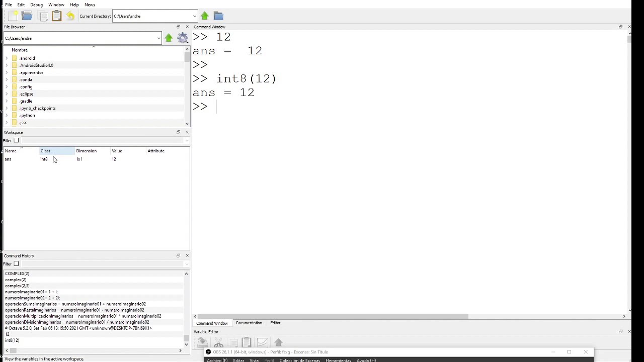Open the File menu

tap(9, 5)
